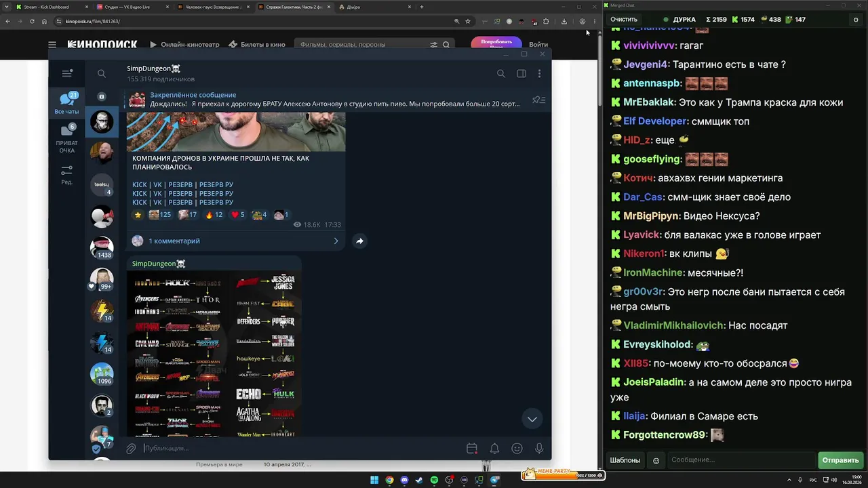Open the Marvel timeline image post

(x=214, y=354)
